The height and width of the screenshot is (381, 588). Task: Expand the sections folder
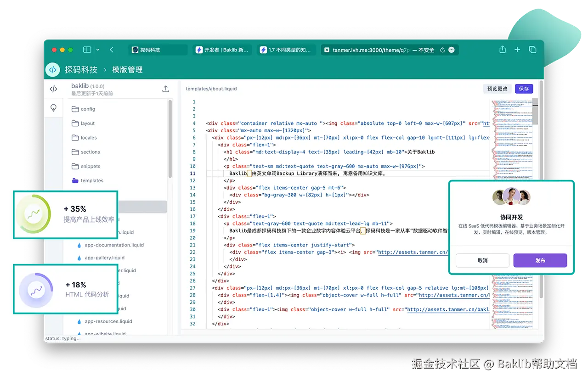(x=86, y=152)
